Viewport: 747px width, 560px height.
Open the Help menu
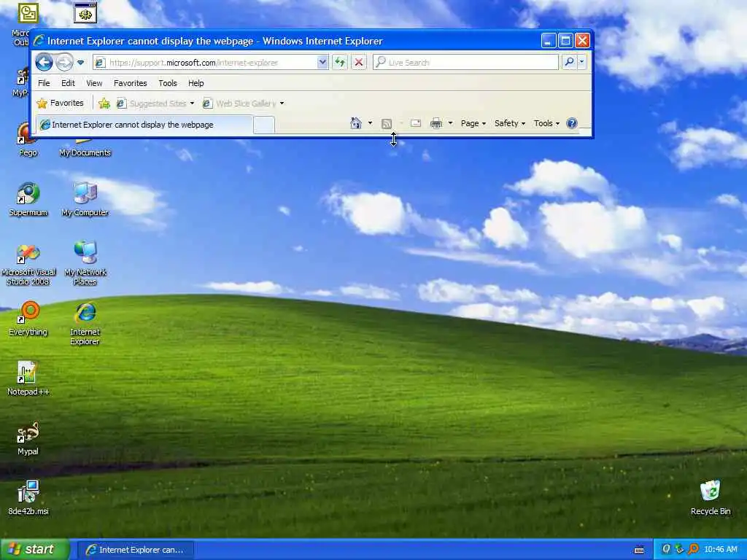[x=196, y=83]
